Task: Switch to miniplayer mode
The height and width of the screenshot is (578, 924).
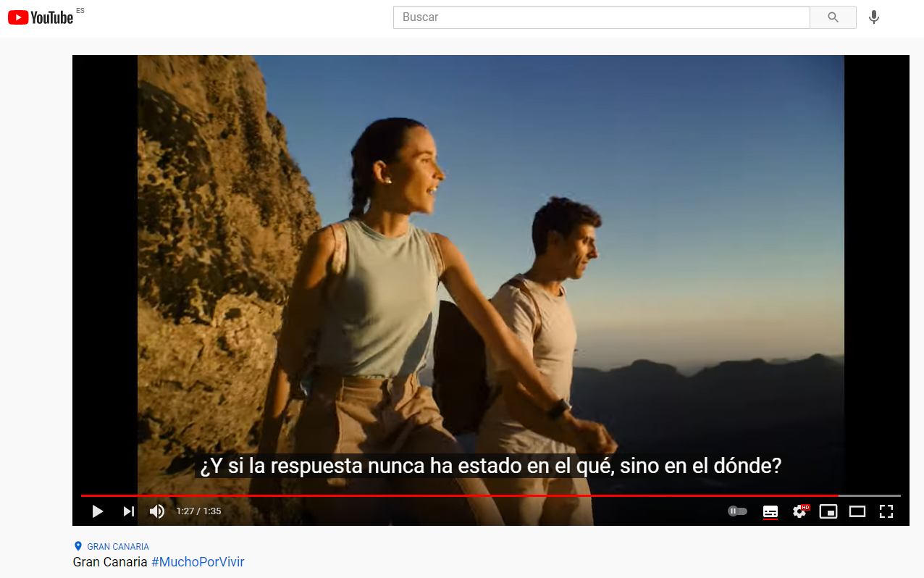Action: 828,511
